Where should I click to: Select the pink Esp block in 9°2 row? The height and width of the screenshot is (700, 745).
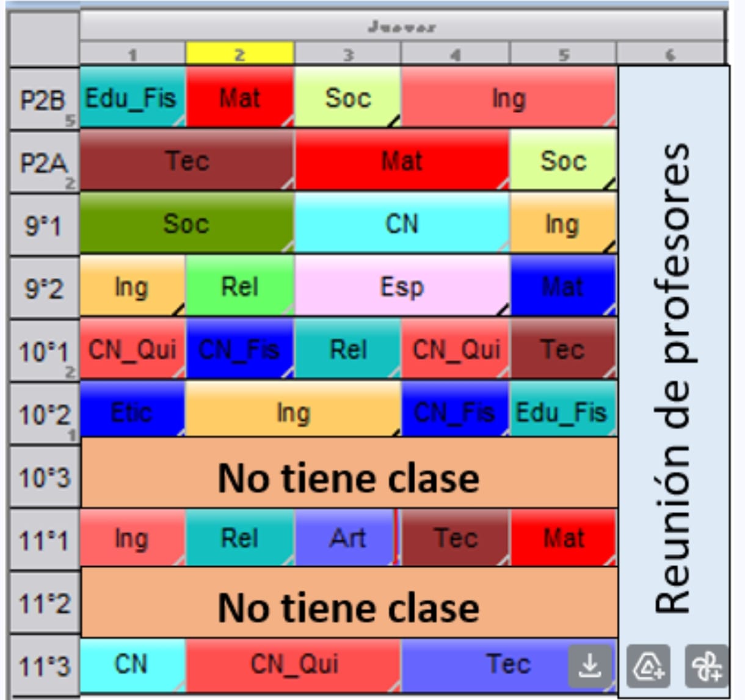(401, 287)
